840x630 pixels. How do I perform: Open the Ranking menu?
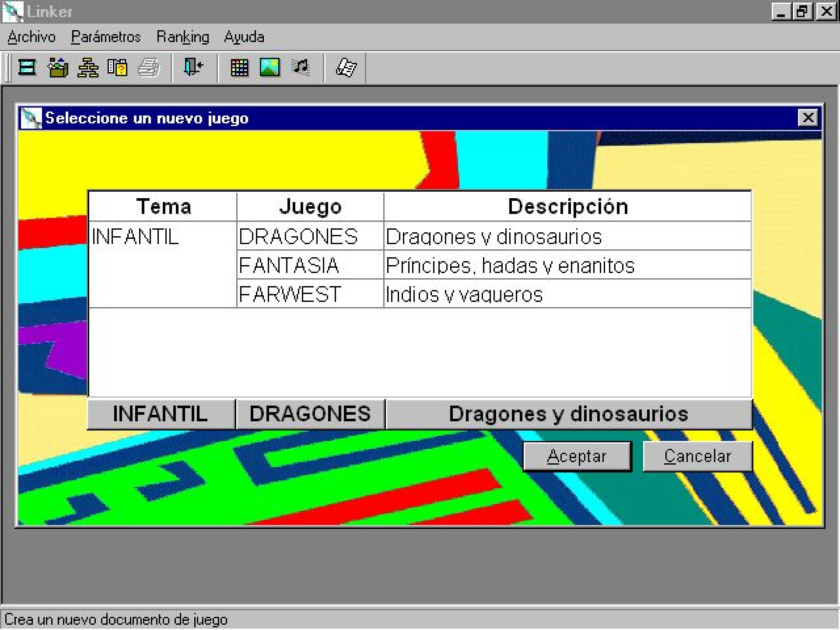tap(183, 37)
